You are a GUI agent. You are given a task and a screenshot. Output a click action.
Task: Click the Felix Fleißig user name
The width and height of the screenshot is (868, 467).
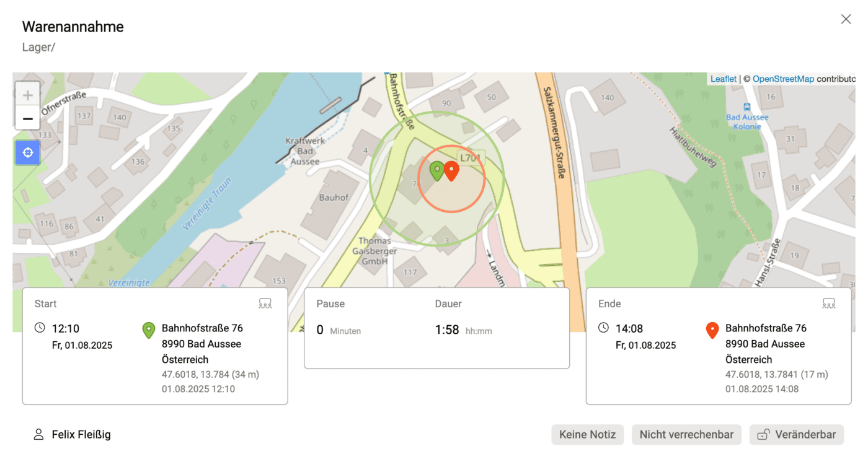(81, 435)
